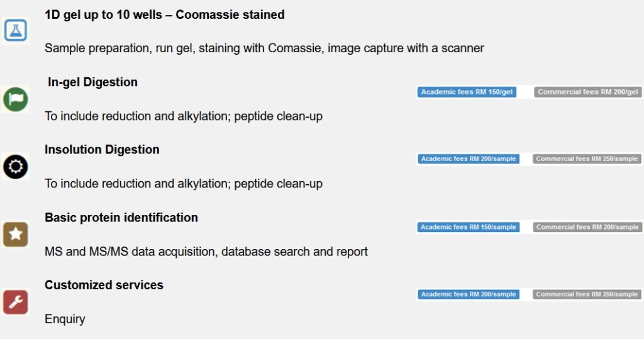The width and height of the screenshot is (644, 339).
Task: Click Commercial fees RM 200/gel badge
Action: [588, 92]
